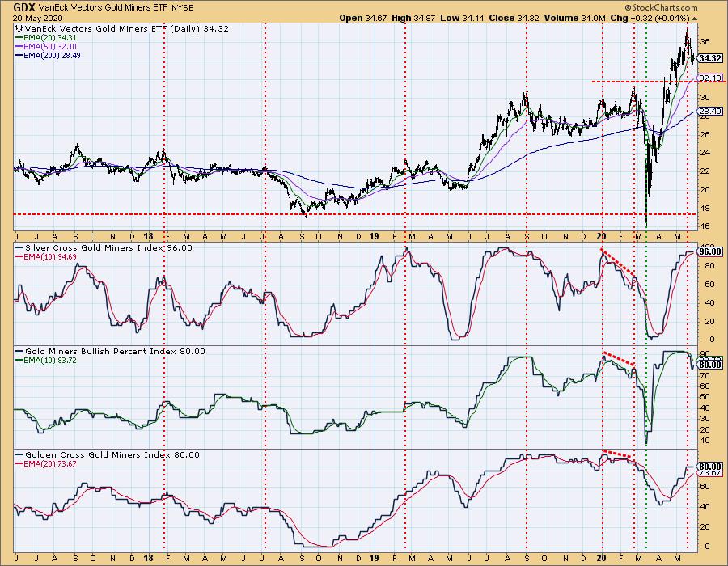Select the Volume 31.9M value

(574, 18)
